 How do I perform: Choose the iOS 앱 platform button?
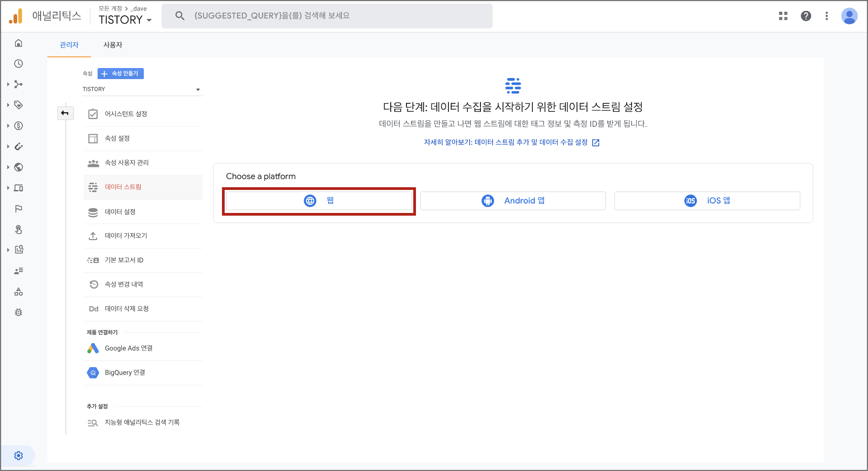click(x=707, y=201)
